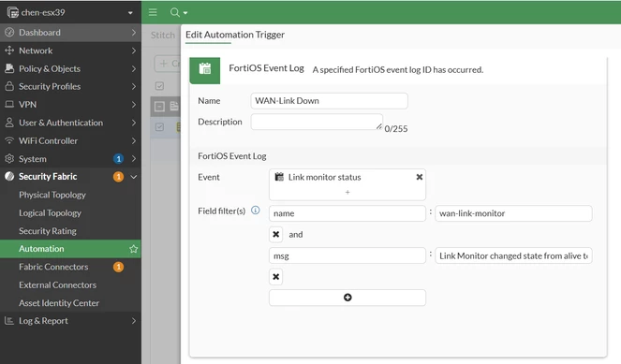This screenshot has width=621, height=364.
Task: Delete the msg filter row
Action: 276,277
